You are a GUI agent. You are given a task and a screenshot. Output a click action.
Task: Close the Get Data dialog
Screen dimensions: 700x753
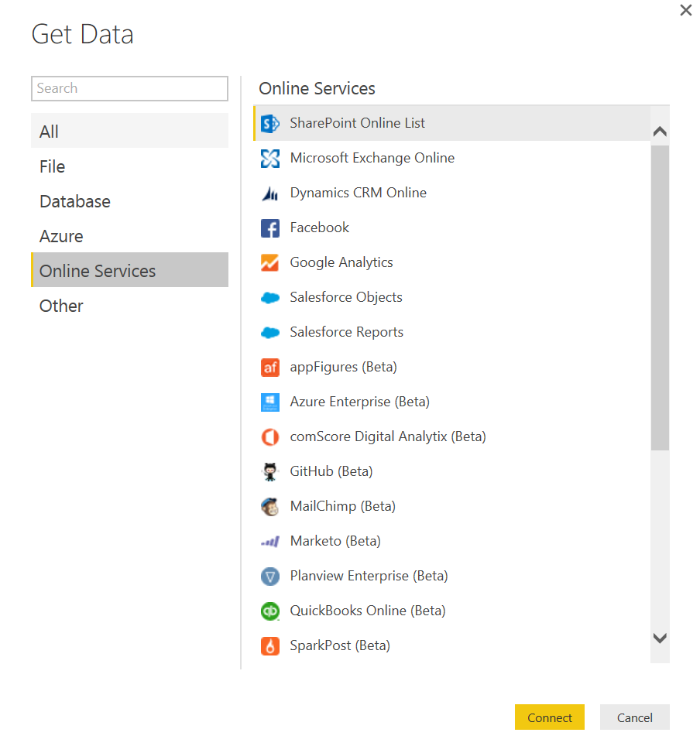point(686,10)
